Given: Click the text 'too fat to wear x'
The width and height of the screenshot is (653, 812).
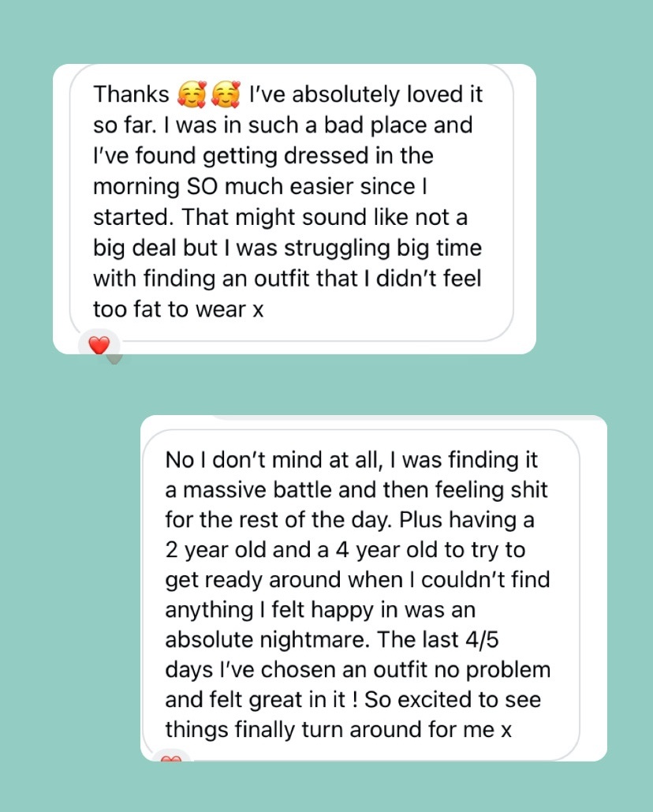Looking at the screenshot, I should click(178, 310).
